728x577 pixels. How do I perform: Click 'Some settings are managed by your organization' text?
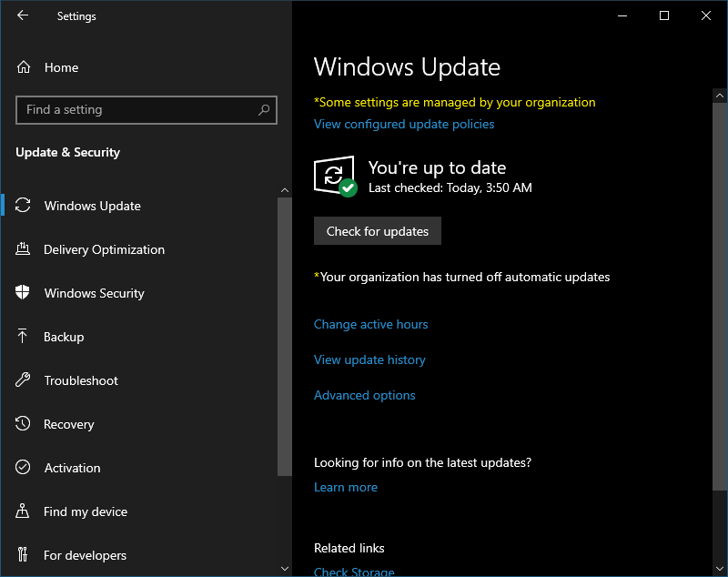(454, 102)
